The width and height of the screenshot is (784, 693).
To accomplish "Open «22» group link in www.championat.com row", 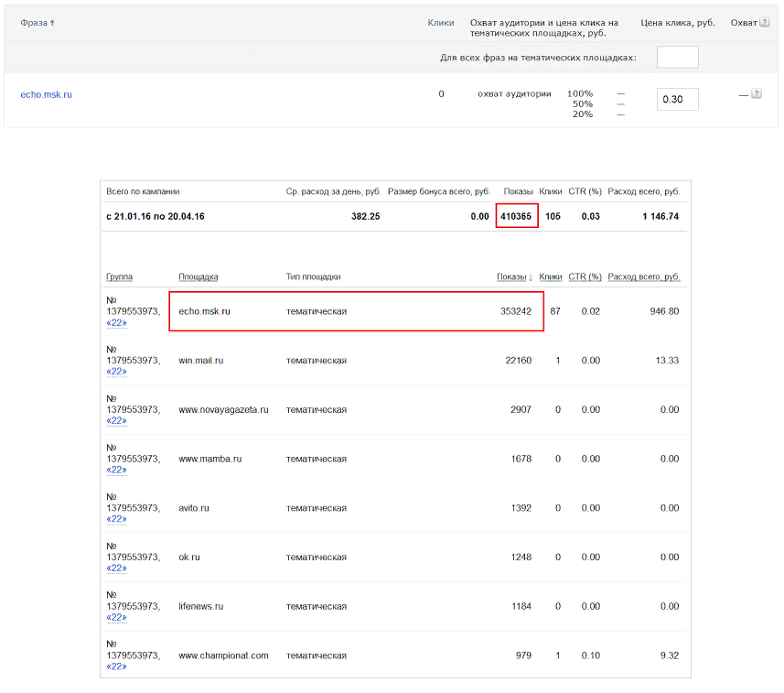I will click(x=116, y=666).
